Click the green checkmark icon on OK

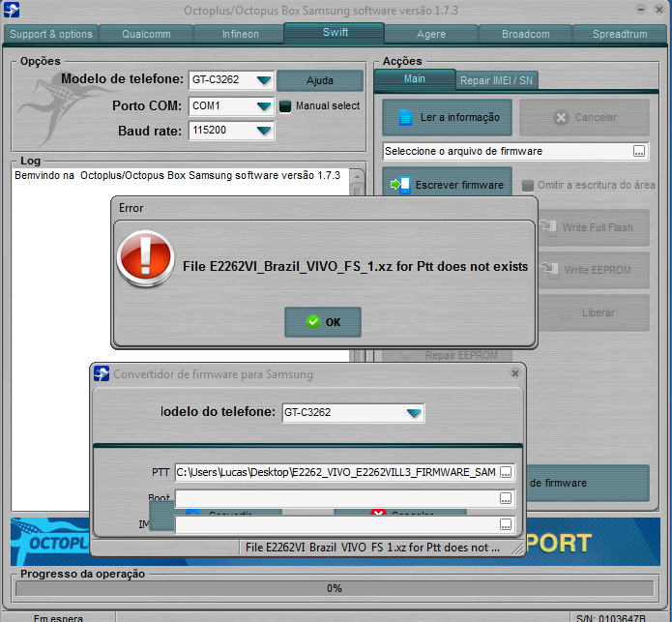click(313, 321)
